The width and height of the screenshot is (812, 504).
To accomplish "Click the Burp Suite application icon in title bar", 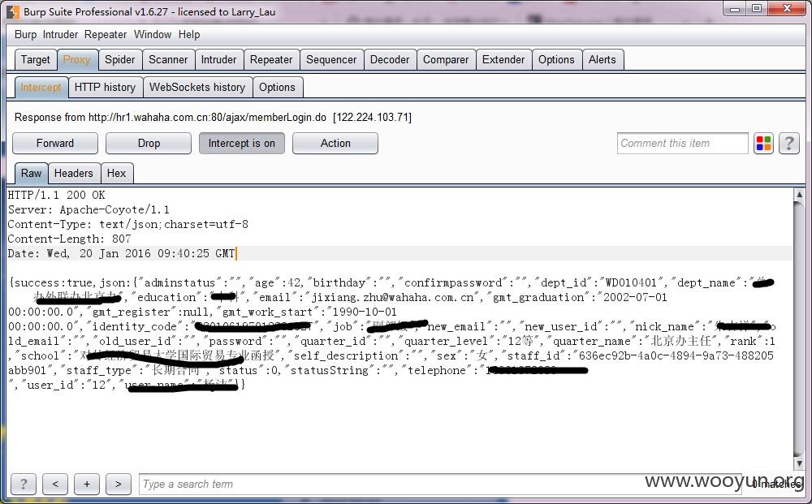I will coord(14,11).
